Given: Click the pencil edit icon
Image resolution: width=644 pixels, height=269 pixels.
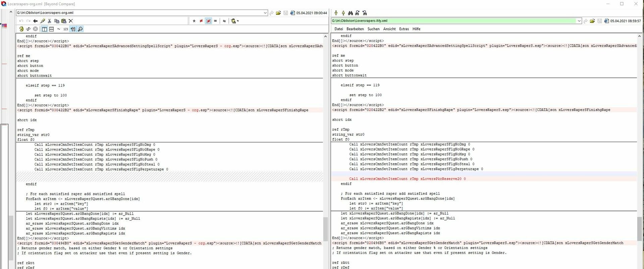Looking at the screenshot, I should tap(43, 21).
